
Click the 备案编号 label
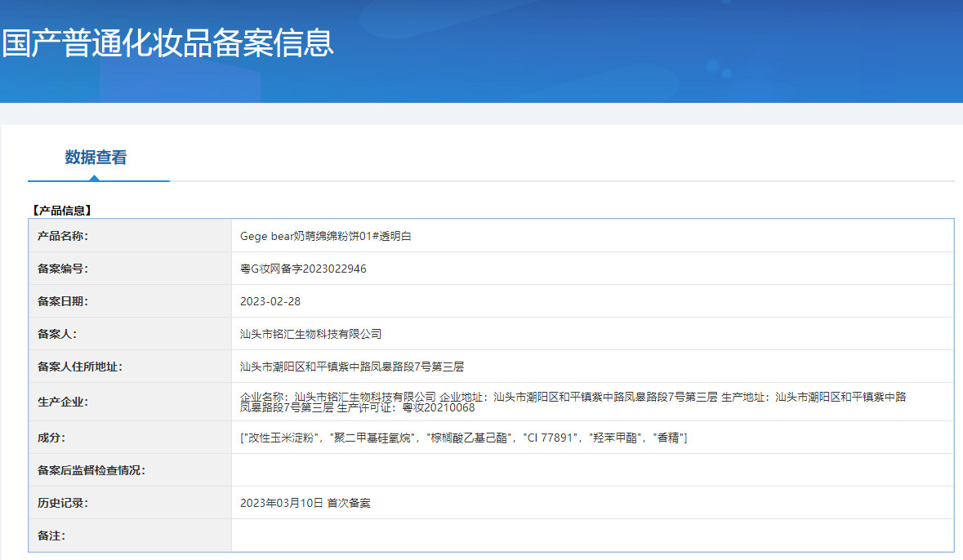click(63, 269)
